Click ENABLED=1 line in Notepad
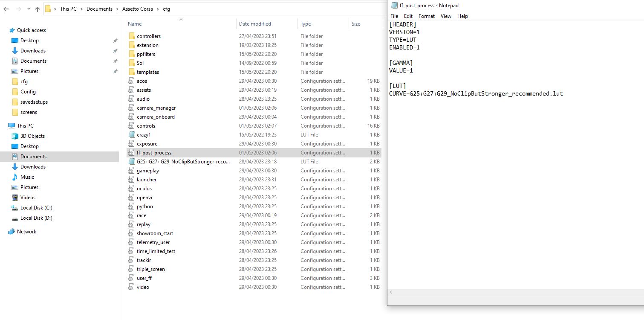 coord(404,47)
